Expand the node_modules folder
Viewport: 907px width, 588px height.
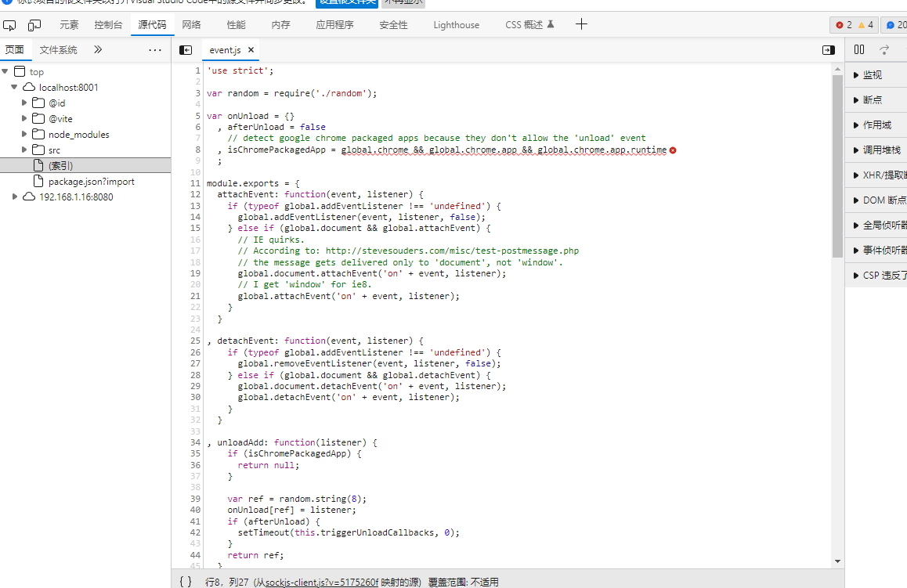coord(24,135)
